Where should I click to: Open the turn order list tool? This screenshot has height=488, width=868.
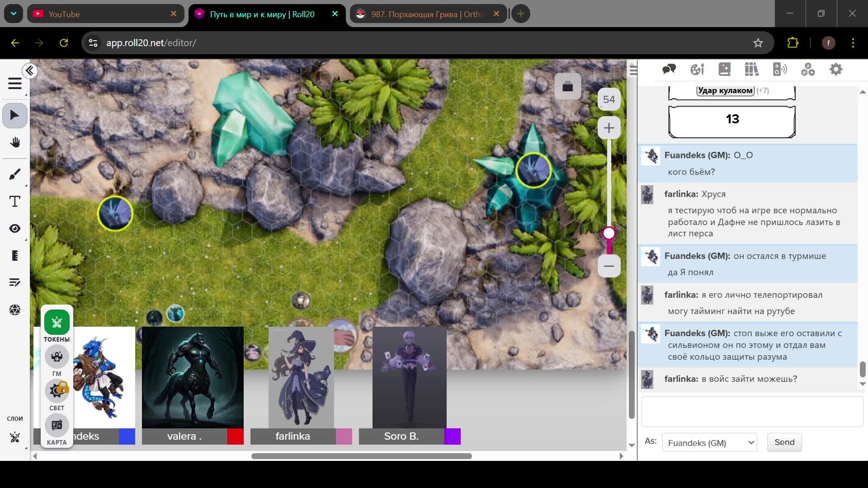coord(14,283)
